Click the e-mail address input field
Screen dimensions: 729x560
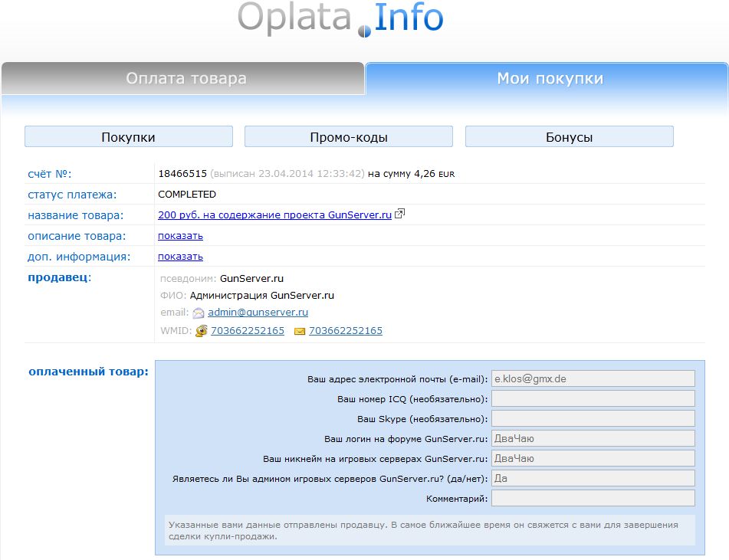coord(593,378)
